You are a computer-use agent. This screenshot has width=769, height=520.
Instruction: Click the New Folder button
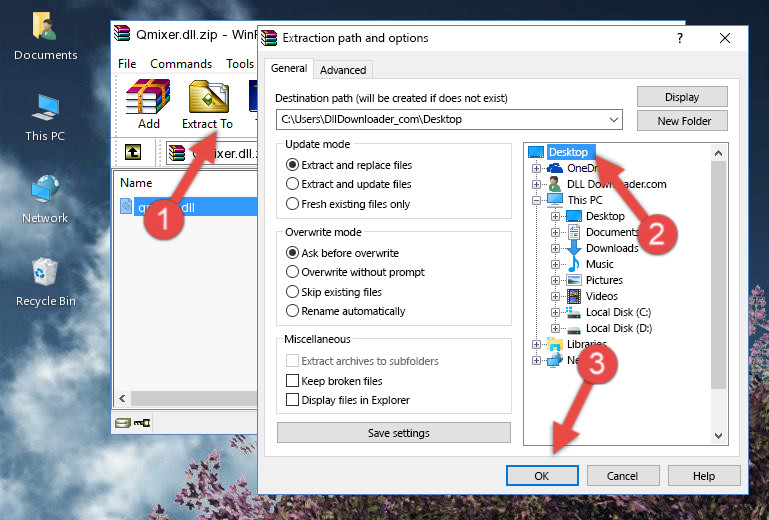click(682, 121)
